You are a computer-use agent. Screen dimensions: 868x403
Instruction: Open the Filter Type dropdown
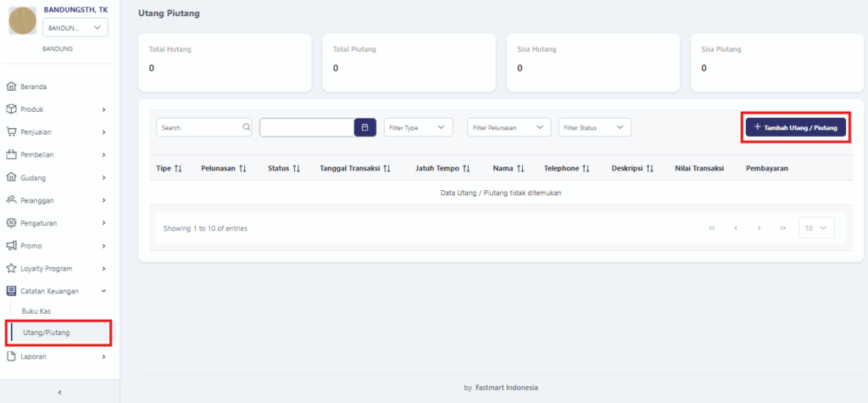click(418, 127)
